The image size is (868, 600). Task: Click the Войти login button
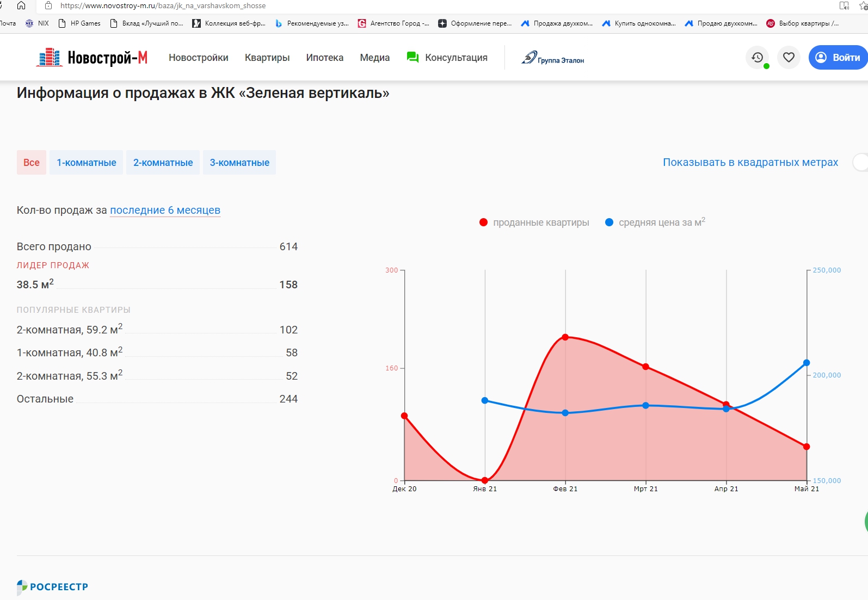coord(839,58)
